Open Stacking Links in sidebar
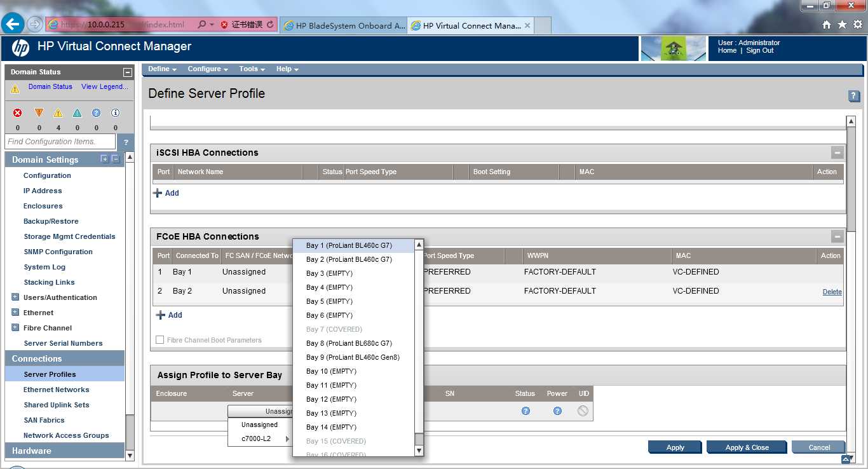 49,282
